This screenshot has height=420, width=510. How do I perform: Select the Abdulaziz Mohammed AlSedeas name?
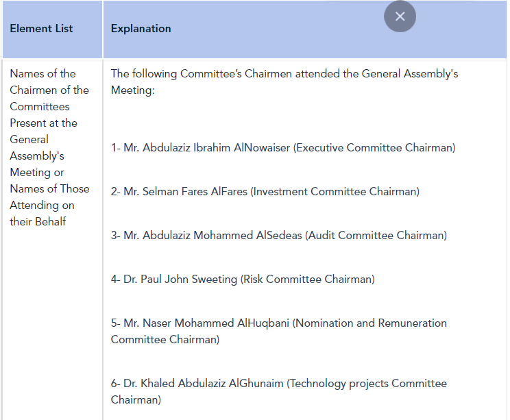pyautogui.click(x=222, y=236)
